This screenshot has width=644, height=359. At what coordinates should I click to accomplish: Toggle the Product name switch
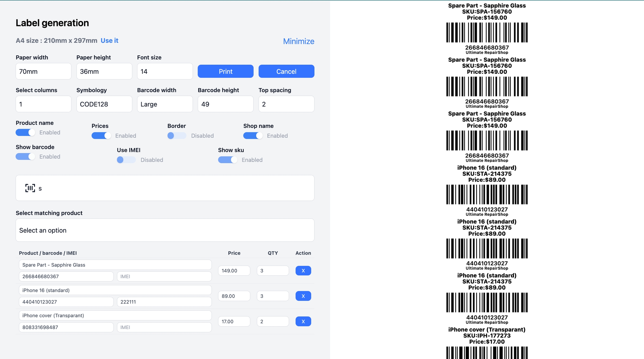pyautogui.click(x=25, y=132)
